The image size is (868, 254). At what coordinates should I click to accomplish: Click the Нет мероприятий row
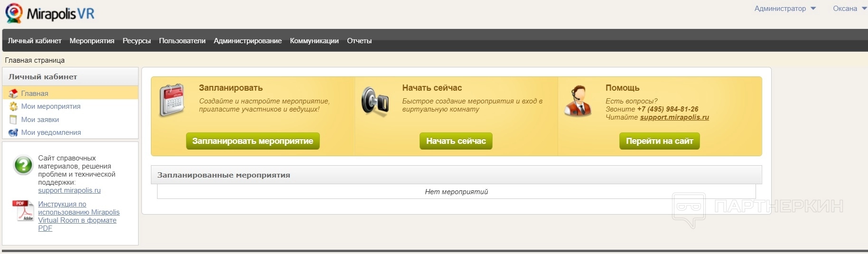click(x=456, y=192)
